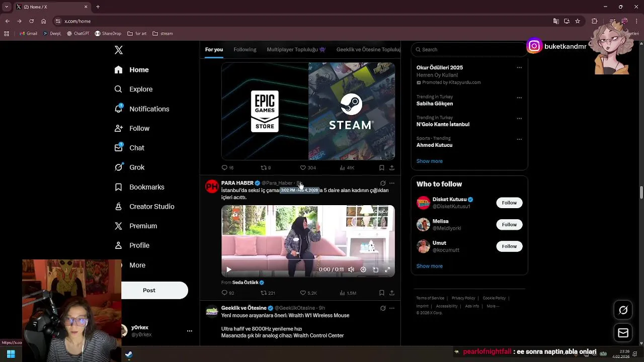This screenshot has width=644, height=362.
Task: Open the for art bookmarks folder
Action: 137,34
